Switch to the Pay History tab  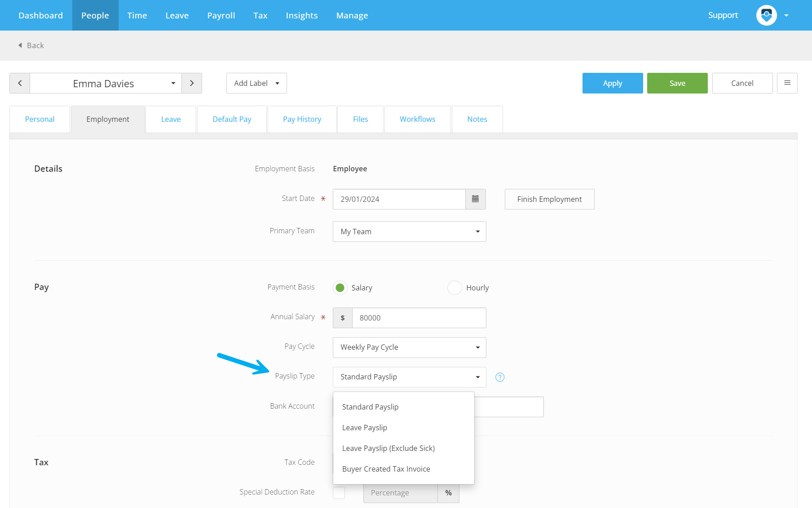coord(302,119)
